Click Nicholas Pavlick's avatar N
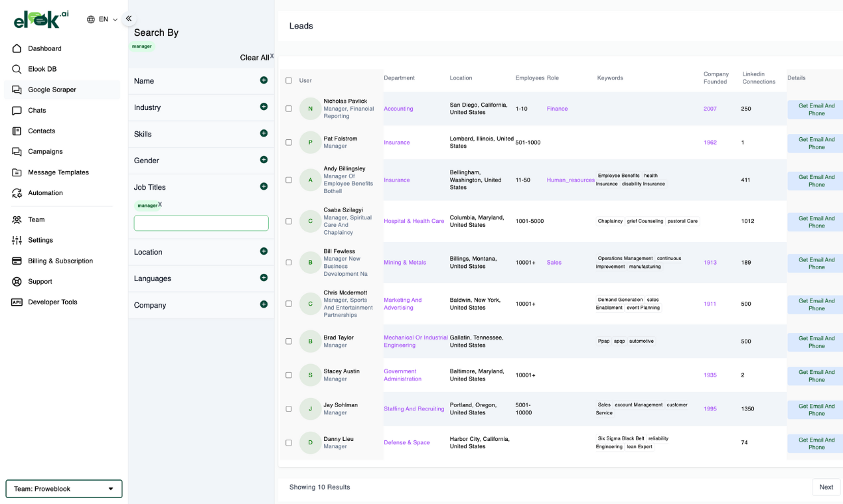The height and width of the screenshot is (504, 843). click(x=310, y=109)
